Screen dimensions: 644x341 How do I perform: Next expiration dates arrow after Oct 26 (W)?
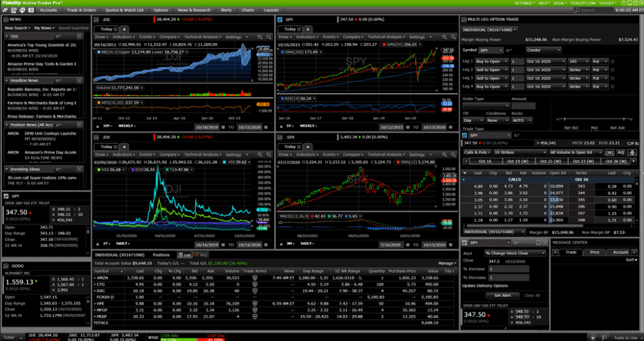click(635, 162)
